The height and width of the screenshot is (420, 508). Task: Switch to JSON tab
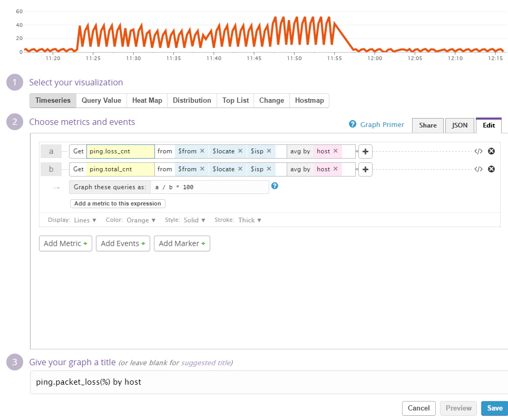(460, 125)
